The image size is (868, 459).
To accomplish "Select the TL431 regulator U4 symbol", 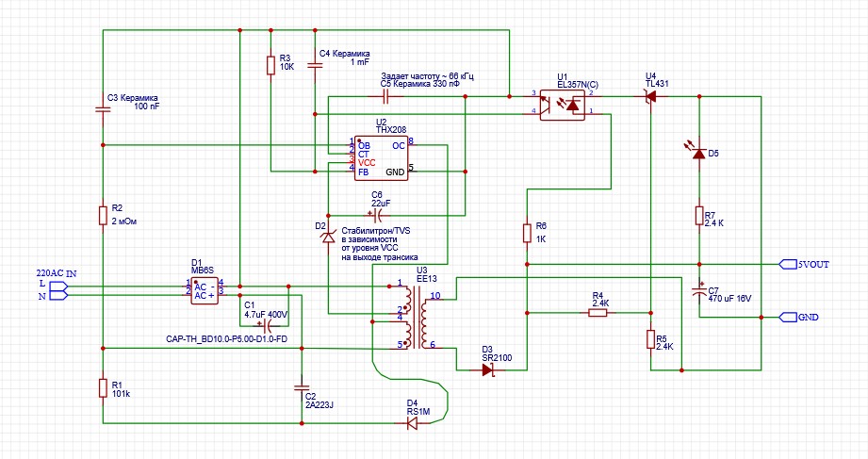I will tap(651, 97).
